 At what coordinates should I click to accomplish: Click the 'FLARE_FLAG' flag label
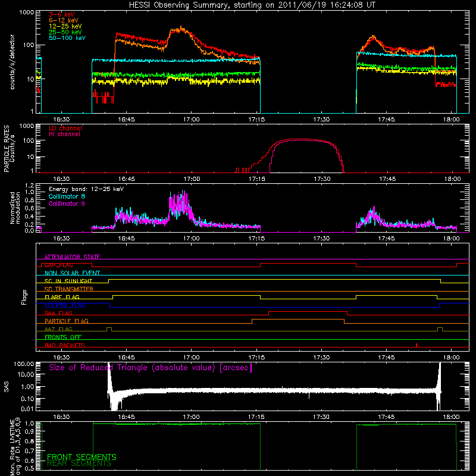62,297
